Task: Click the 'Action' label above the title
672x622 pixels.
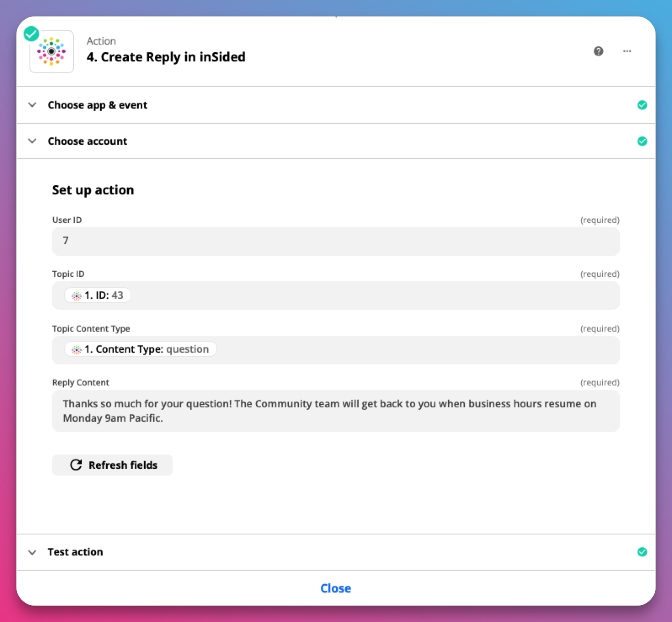Action: tap(101, 41)
